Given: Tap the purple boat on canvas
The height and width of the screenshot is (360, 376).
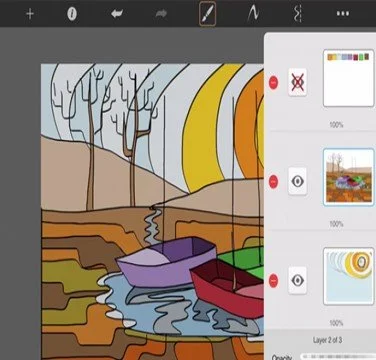Looking at the screenshot, I should pyautogui.click(x=167, y=263).
